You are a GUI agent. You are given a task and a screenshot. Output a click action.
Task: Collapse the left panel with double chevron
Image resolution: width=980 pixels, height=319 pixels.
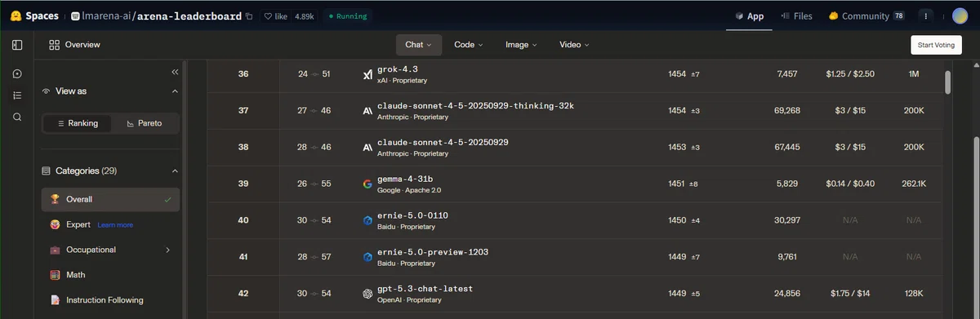175,72
